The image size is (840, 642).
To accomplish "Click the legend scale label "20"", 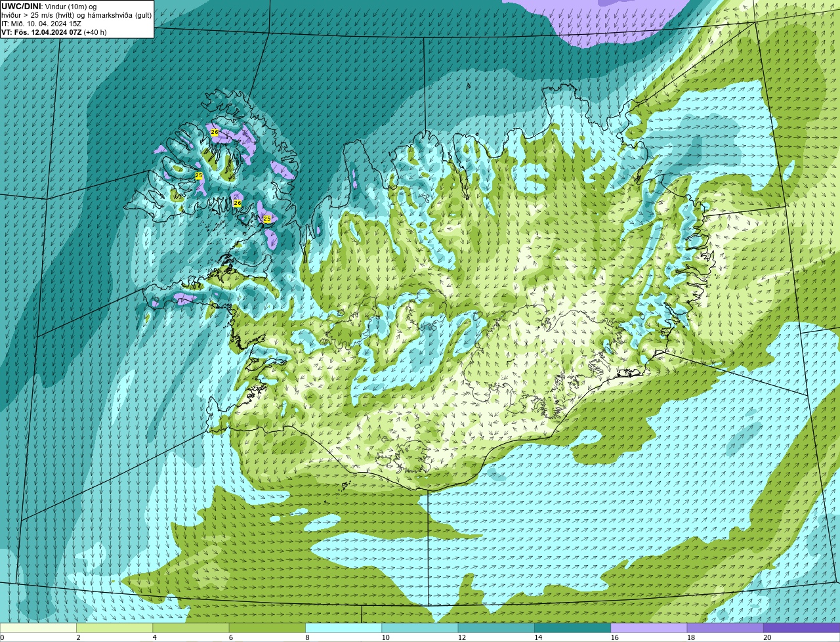I will tap(767, 637).
